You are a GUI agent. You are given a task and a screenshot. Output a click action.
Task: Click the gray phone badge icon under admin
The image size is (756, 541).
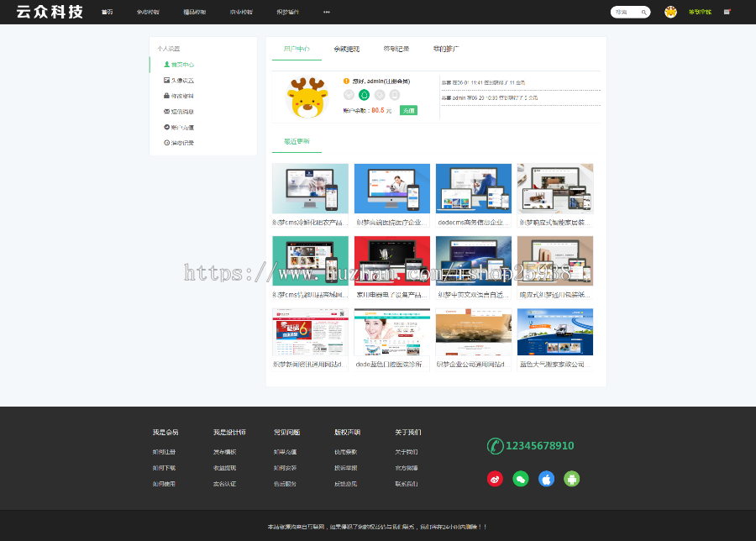point(395,95)
